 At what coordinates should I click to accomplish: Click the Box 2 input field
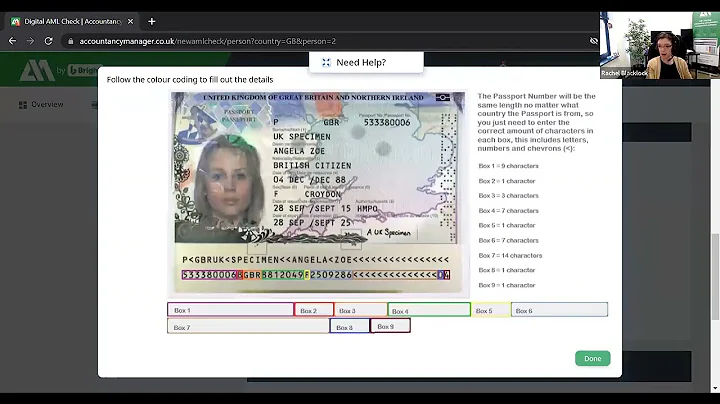314,310
